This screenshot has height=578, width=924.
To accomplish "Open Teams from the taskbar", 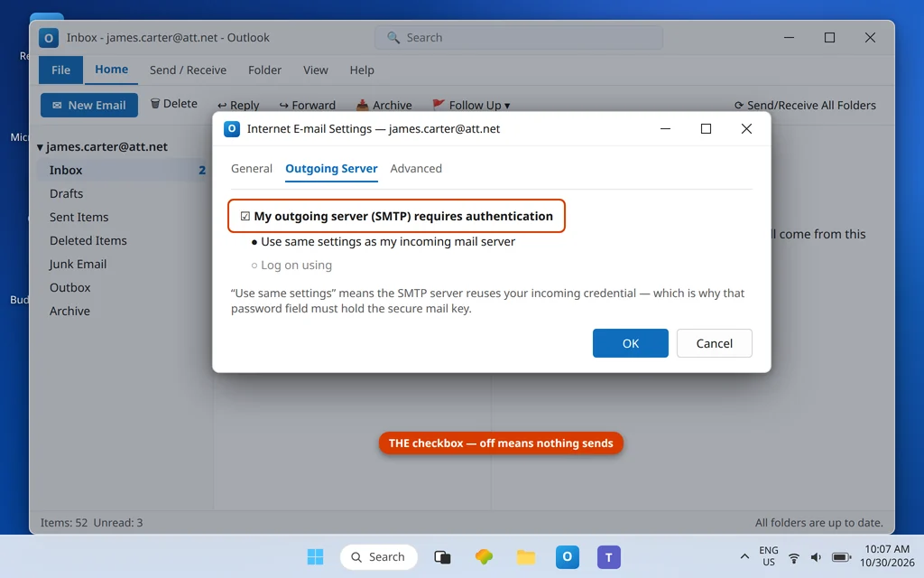I will point(609,556).
